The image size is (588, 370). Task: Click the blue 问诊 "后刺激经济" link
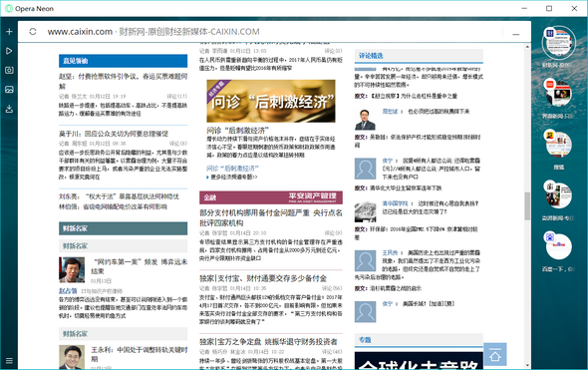tap(232, 169)
